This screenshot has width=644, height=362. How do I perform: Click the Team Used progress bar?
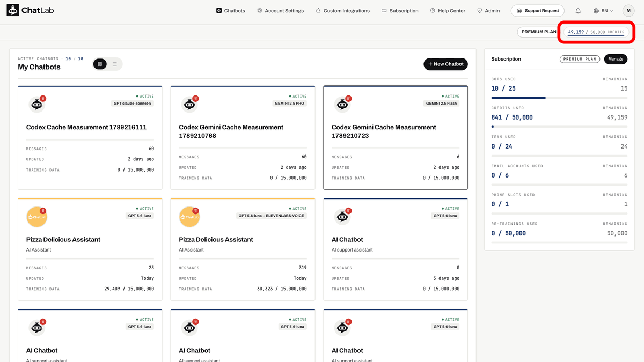point(559,156)
